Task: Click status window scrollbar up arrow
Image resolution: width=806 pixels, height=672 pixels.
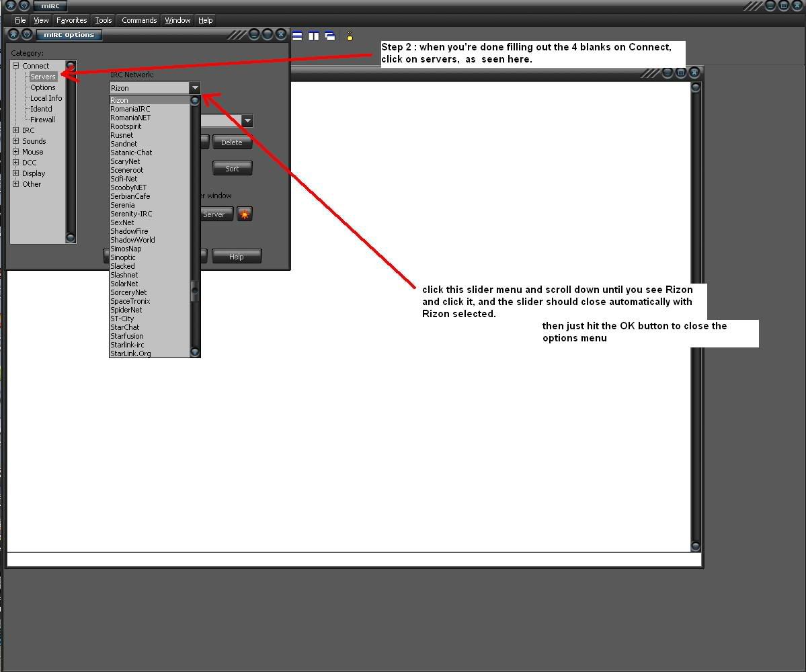Action: point(696,87)
